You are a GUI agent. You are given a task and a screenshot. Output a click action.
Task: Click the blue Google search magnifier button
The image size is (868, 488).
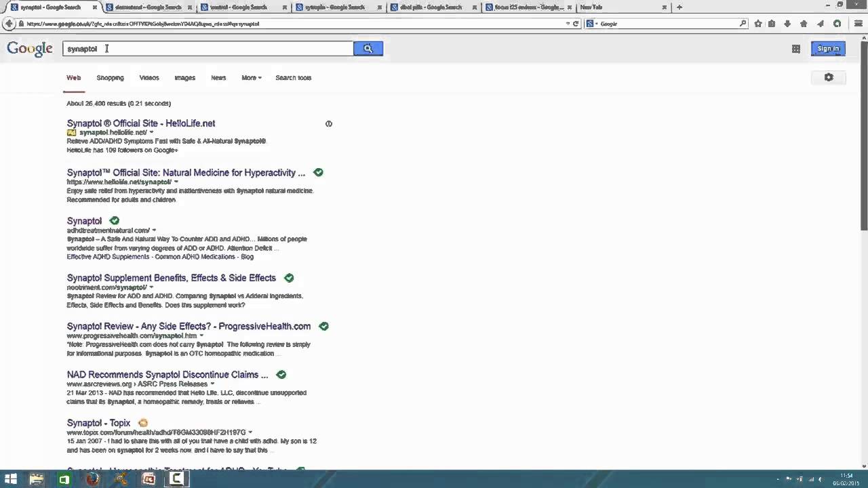(x=368, y=48)
